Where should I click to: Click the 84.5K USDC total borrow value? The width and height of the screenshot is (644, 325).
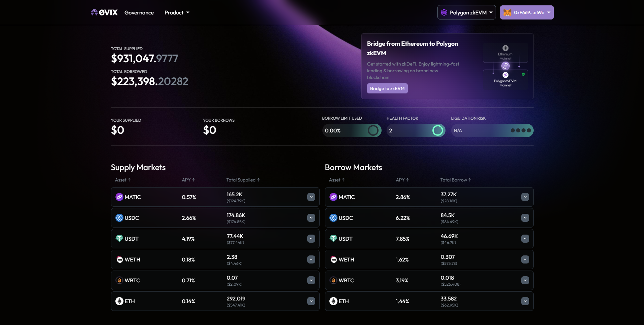pos(448,215)
